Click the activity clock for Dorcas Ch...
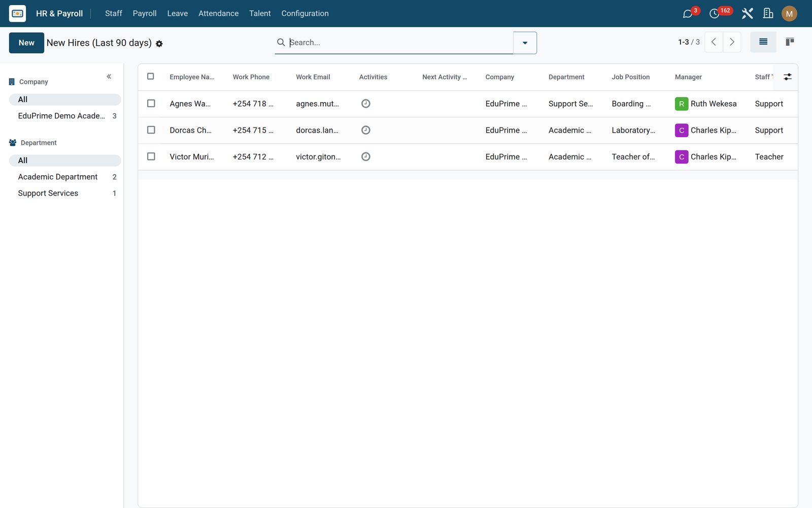This screenshot has width=812, height=508. [365, 130]
